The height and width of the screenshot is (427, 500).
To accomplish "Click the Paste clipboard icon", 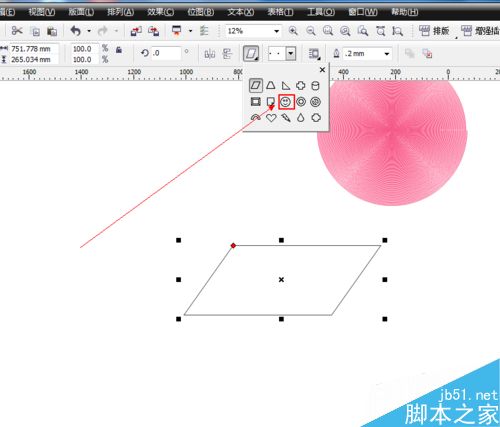I will tap(52, 31).
